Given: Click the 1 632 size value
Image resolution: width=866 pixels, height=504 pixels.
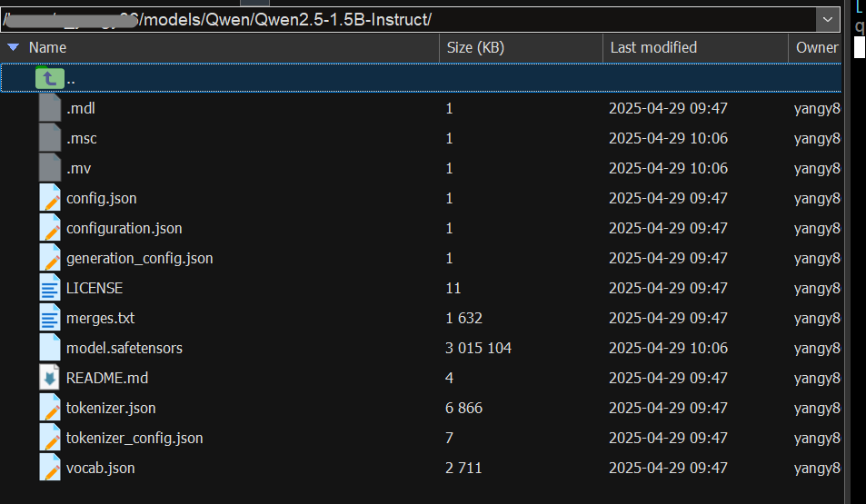Looking at the screenshot, I should pos(464,318).
